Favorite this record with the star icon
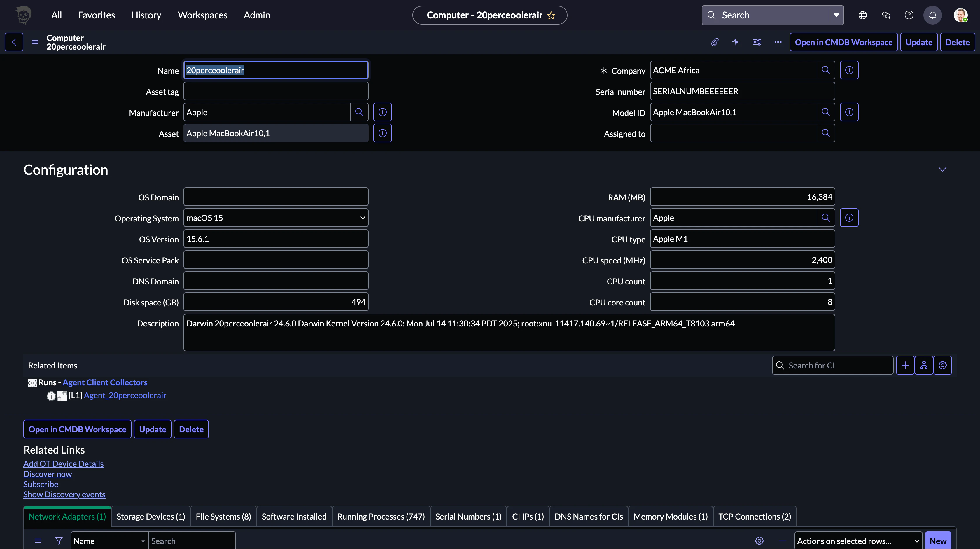 click(551, 15)
